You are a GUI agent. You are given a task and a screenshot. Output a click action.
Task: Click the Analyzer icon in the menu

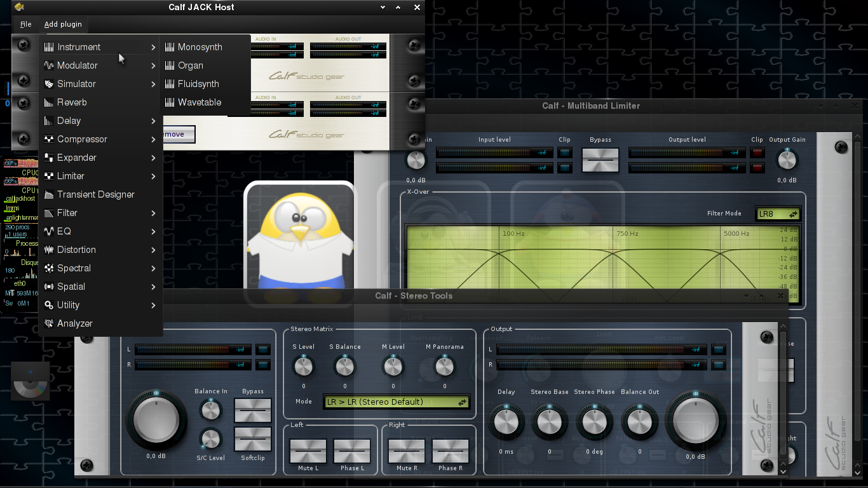tap(49, 323)
